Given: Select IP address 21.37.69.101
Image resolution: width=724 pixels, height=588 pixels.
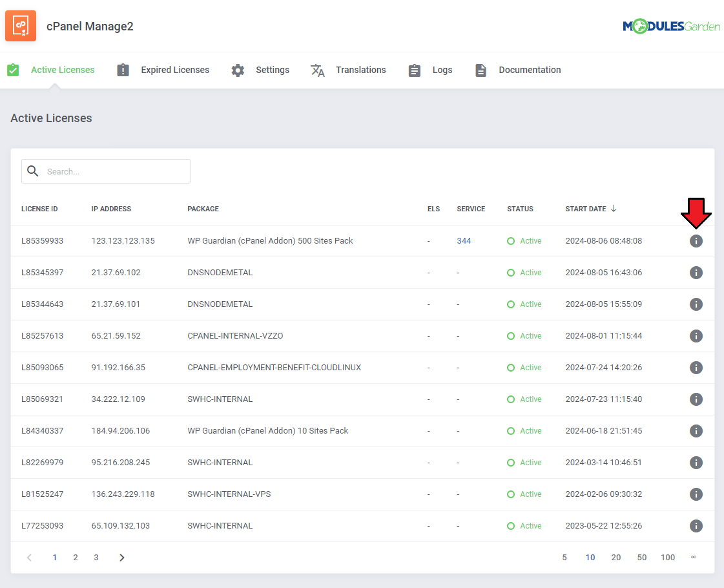Looking at the screenshot, I should click(x=116, y=304).
